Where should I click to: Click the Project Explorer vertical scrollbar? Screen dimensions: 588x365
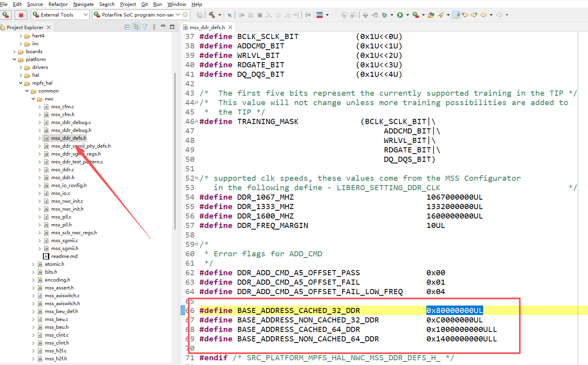[175, 151]
